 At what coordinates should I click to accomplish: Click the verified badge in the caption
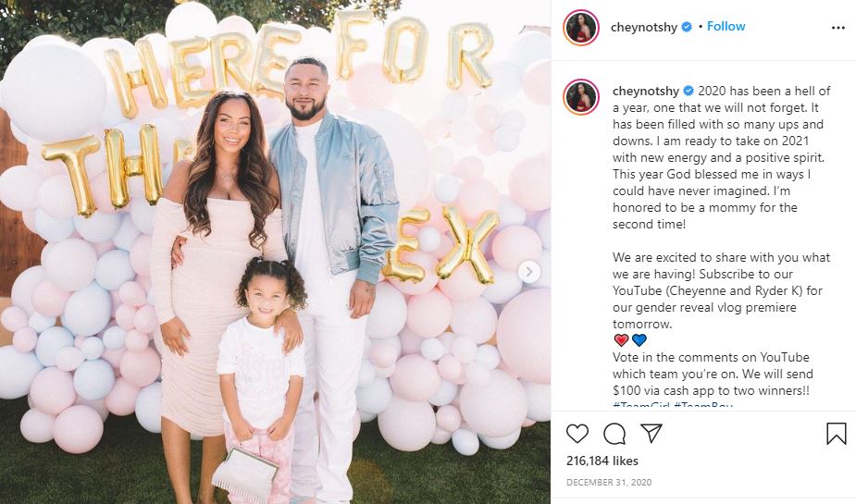[689, 91]
